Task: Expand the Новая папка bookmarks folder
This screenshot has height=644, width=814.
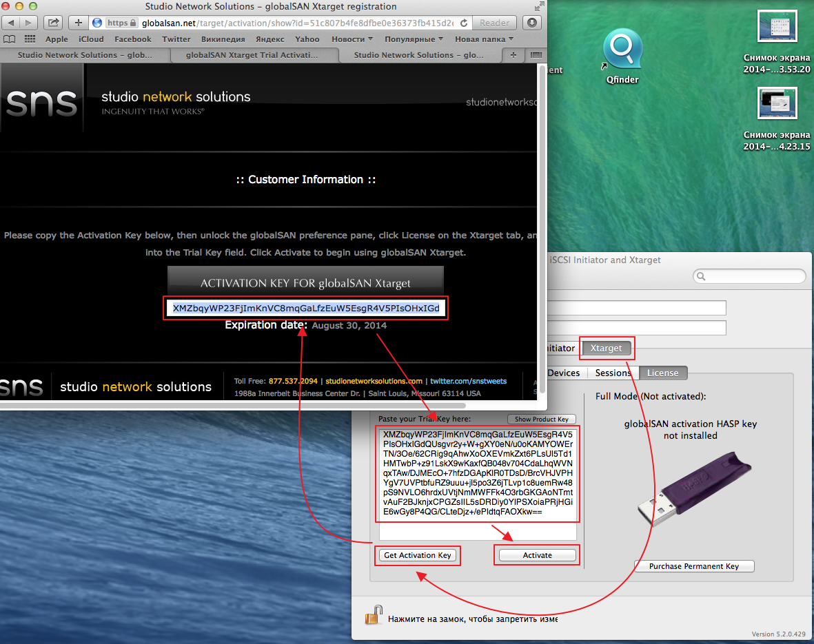Action: pyautogui.click(x=484, y=39)
